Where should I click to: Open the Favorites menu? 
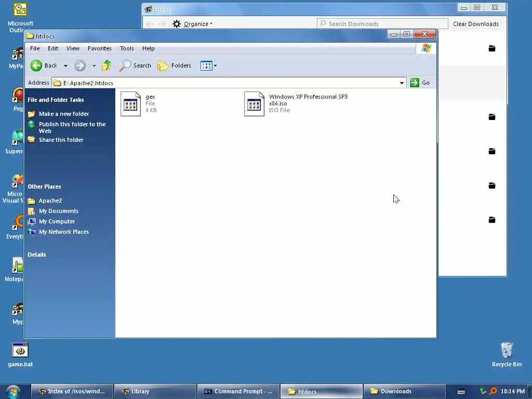tap(100, 48)
